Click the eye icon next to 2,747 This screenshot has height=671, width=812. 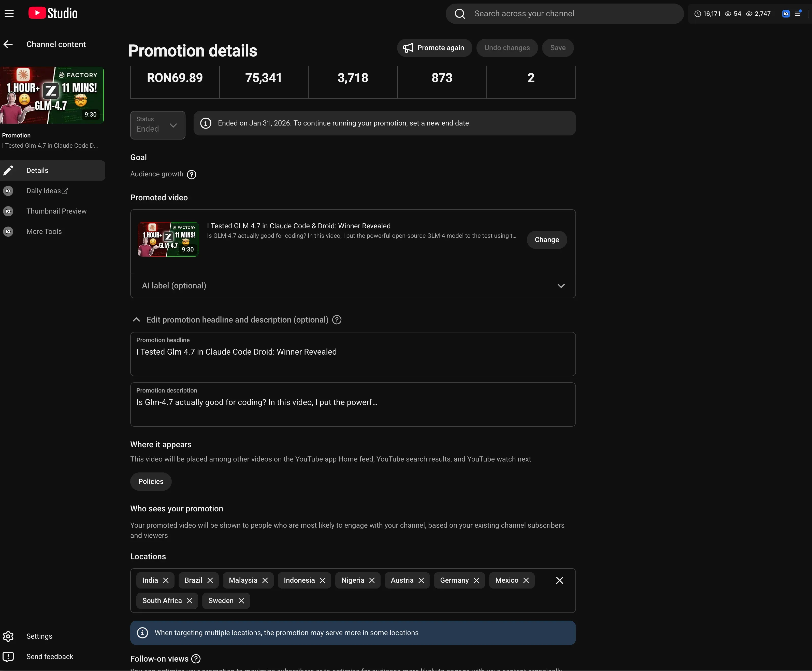(x=749, y=14)
